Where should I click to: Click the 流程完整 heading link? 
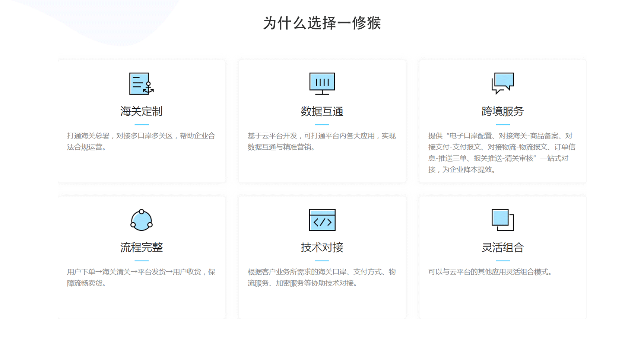point(142,247)
